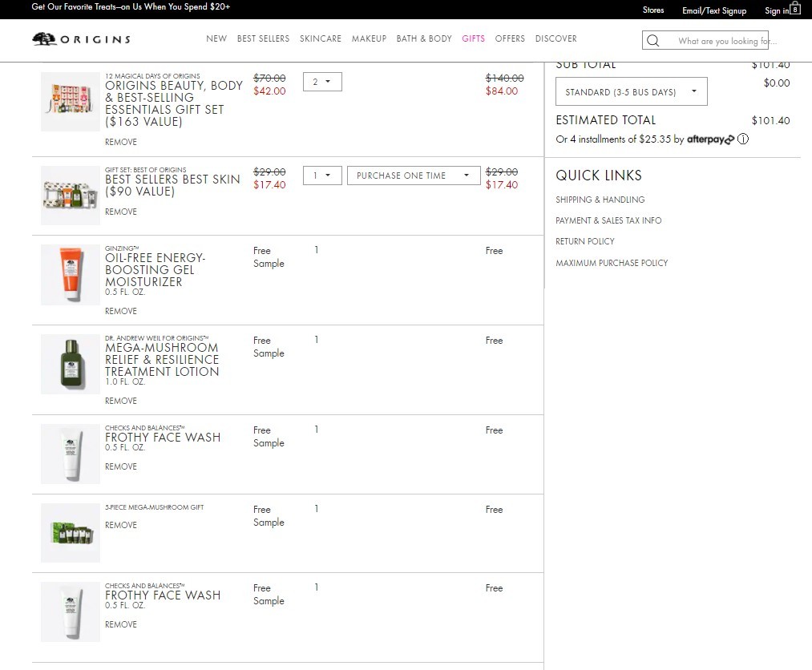Open the orange GinZing moisturizer thumbnail
This screenshot has height=670, width=812.
click(x=71, y=274)
